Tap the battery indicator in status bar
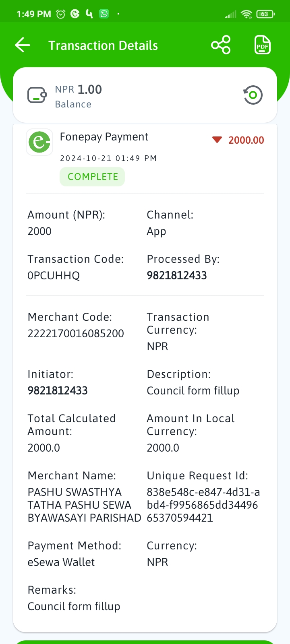Viewport: 290px width, 644px height. 265,14
